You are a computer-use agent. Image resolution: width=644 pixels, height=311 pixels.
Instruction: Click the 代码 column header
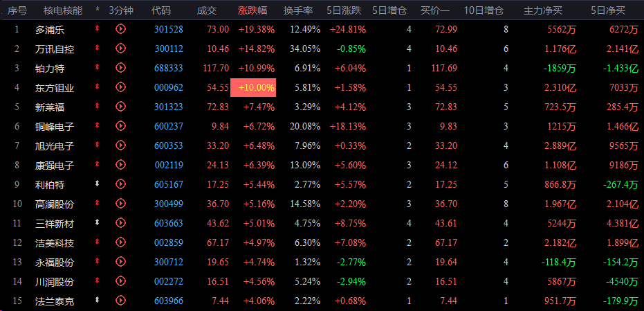[x=161, y=10]
